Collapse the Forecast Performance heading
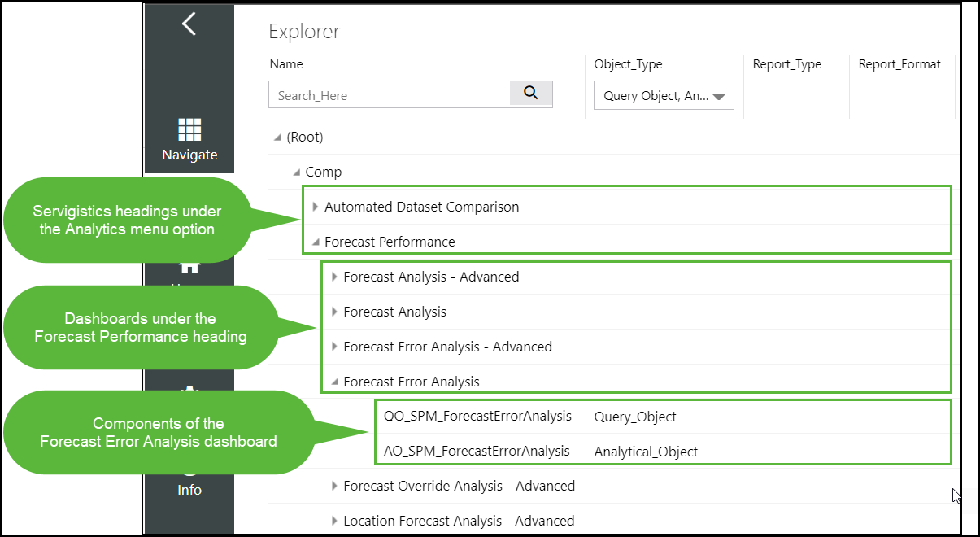Screen dimensions: 980x537 click(316, 242)
